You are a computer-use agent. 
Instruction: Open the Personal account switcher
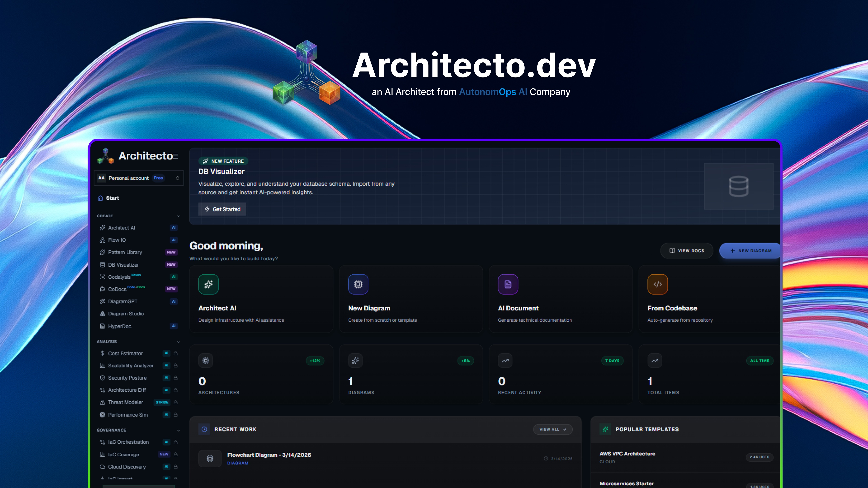tap(139, 178)
